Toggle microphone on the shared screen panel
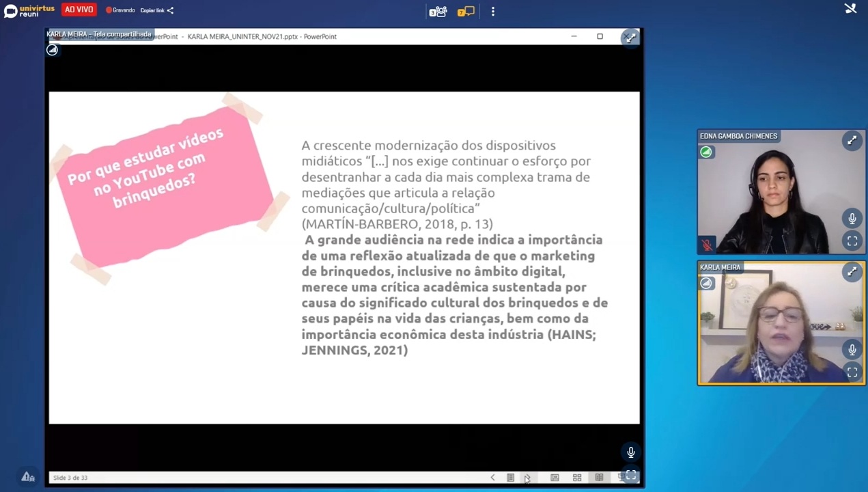This screenshot has width=868, height=492. coord(630,452)
